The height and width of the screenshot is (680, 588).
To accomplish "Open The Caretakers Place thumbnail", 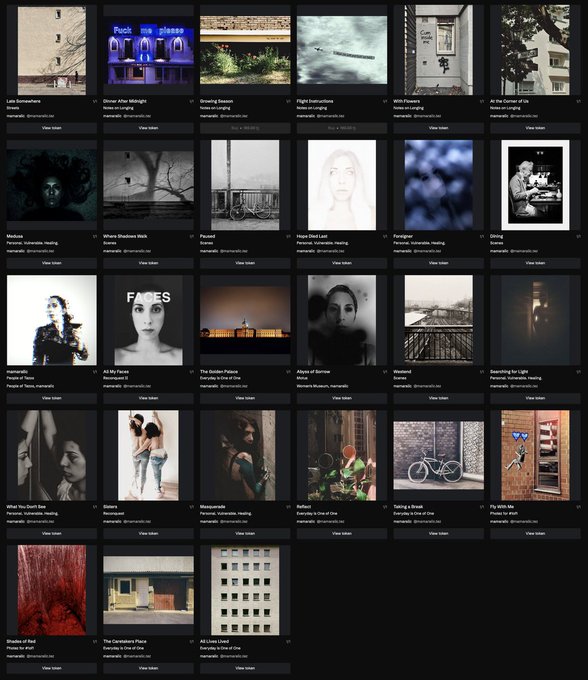I will [148, 590].
